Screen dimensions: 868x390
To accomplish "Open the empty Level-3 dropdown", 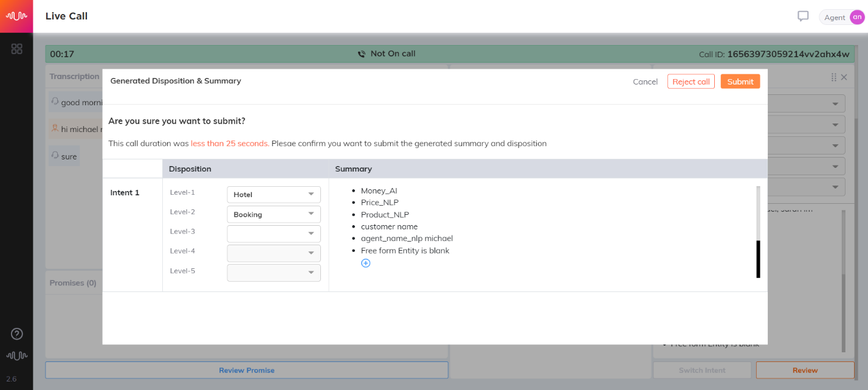I will coord(274,234).
